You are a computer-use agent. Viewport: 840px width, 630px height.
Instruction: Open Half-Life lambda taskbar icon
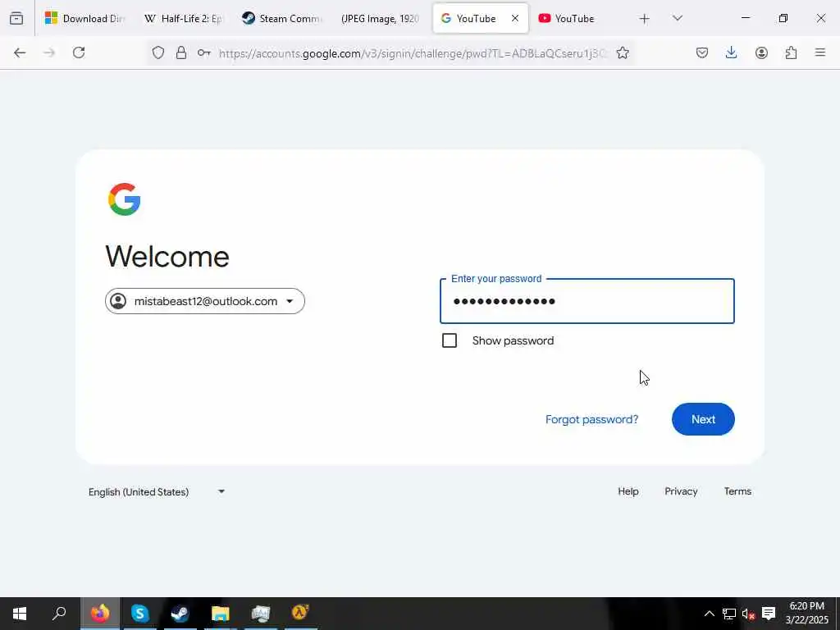click(x=300, y=614)
